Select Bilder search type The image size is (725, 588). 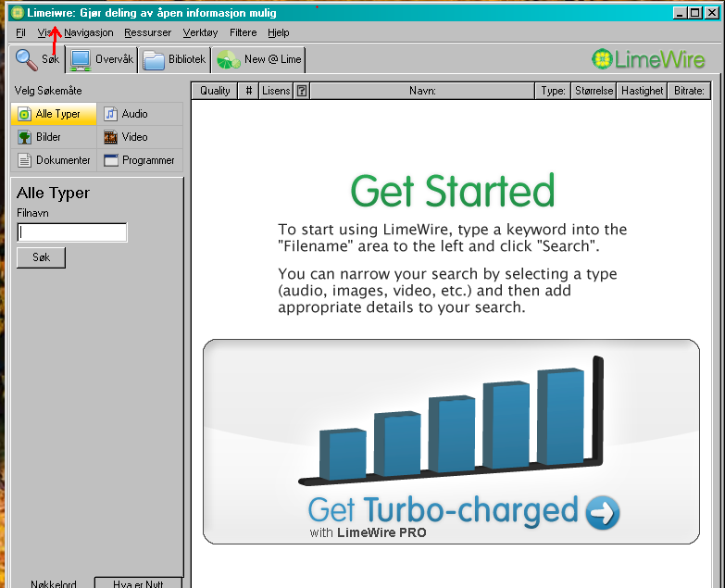54,137
